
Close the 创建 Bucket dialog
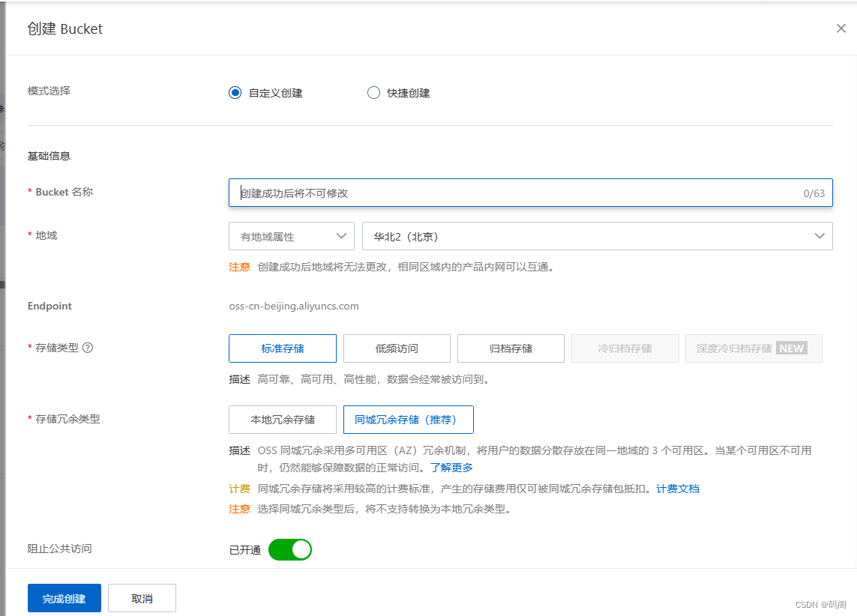[841, 28]
